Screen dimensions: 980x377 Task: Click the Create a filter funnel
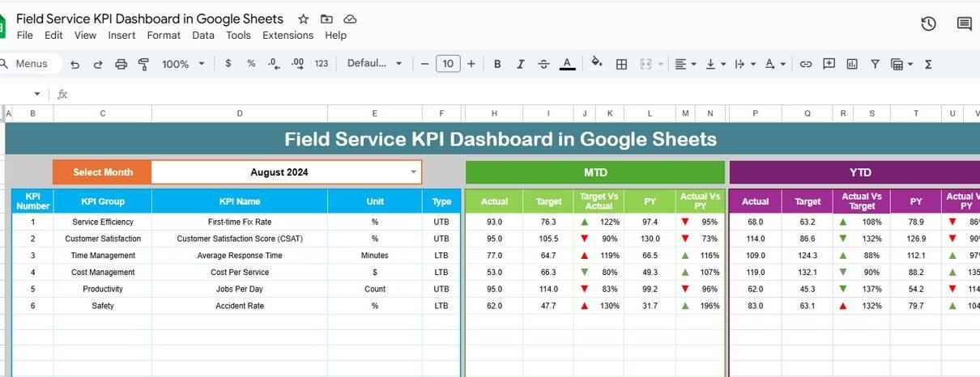874,64
